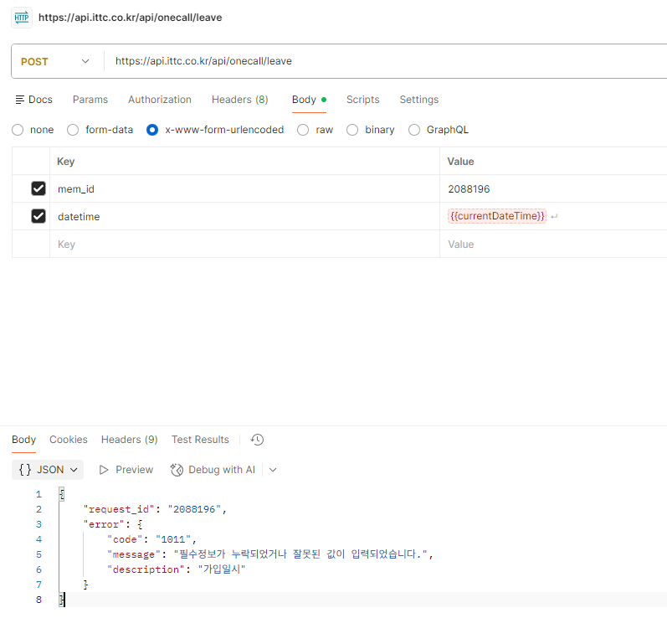Click the empty Key placeholder cell

(244, 245)
